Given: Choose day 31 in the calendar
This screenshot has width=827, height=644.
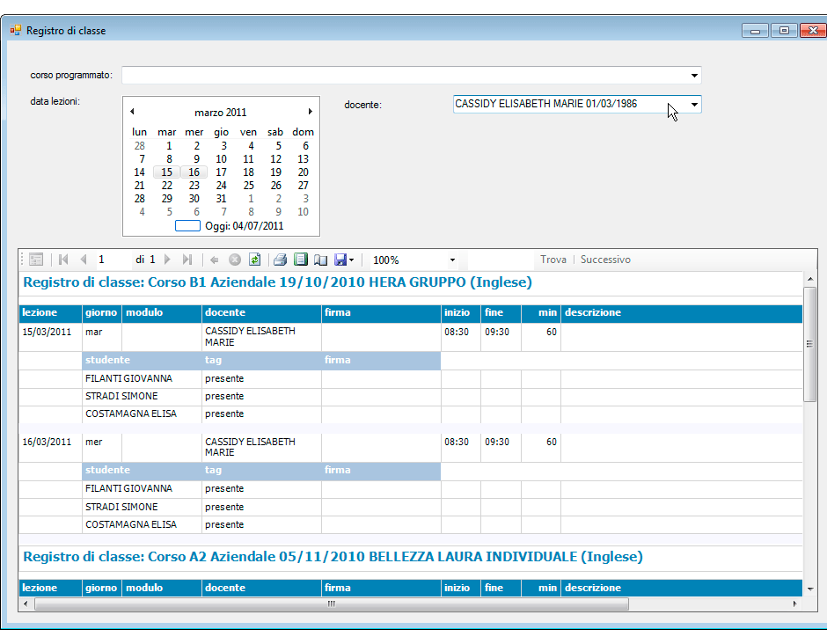Looking at the screenshot, I should tap(221, 199).
